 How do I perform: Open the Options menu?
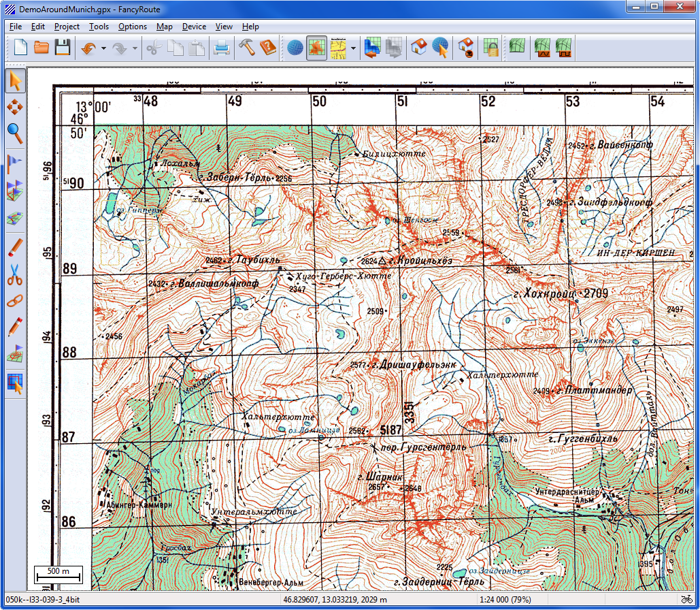tap(133, 27)
